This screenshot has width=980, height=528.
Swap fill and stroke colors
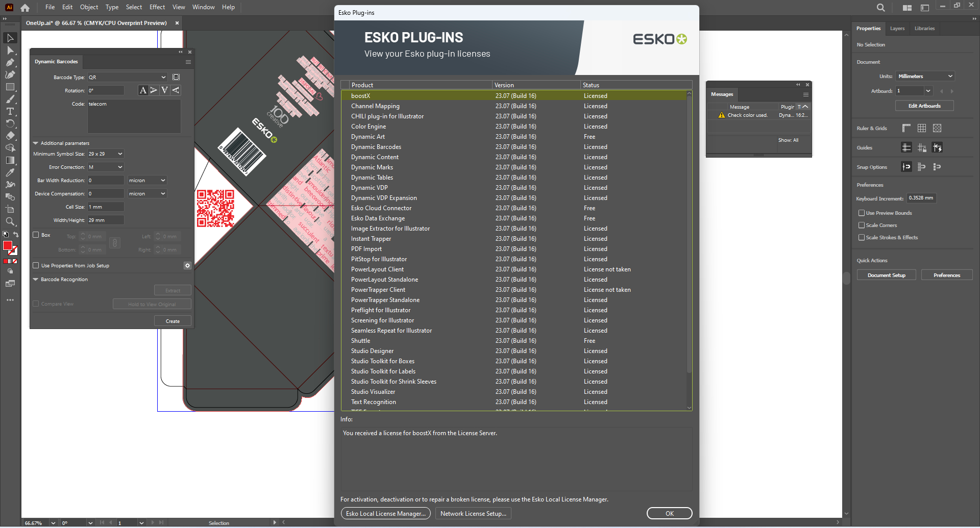click(x=16, y=235)
